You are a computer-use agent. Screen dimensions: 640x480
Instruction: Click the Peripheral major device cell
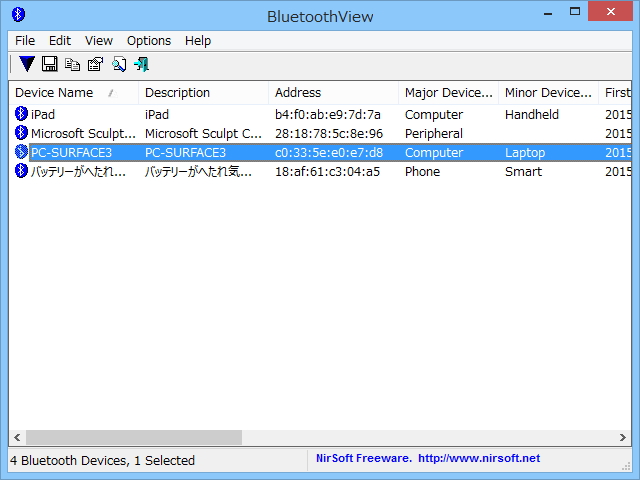coord(434,133)
